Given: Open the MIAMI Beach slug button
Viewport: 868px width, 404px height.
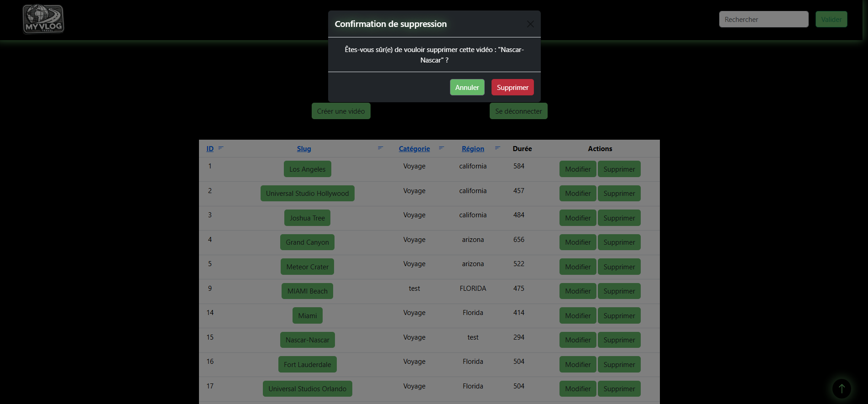Looking at the screenshot, I should coord(307,291).
